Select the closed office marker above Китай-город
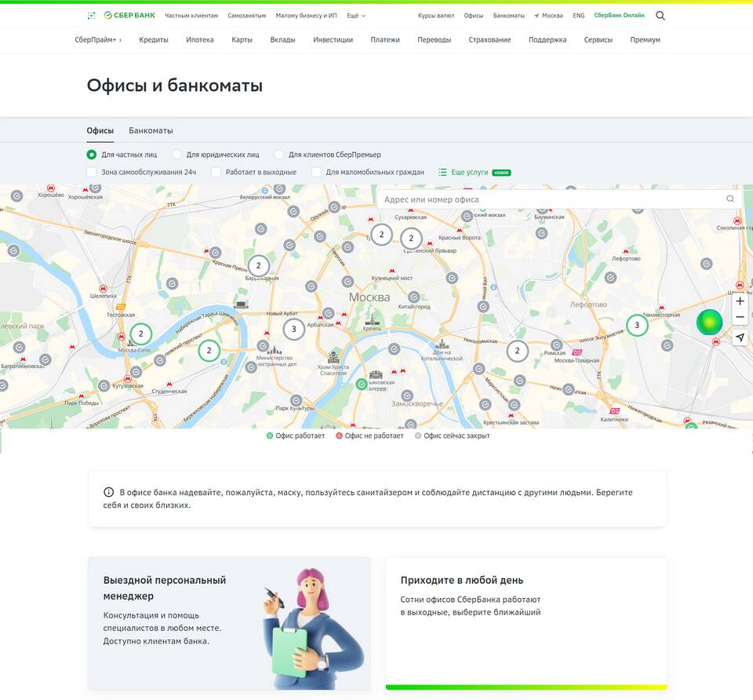753x700 pixels. click(414, 297)
